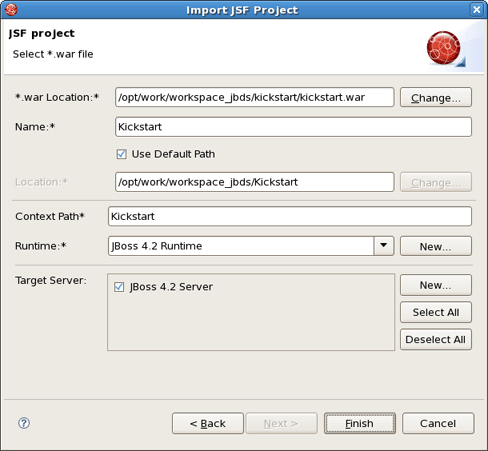Click the red JBoss icon in title bar
The image size is (488, 451).
[11, 9]
